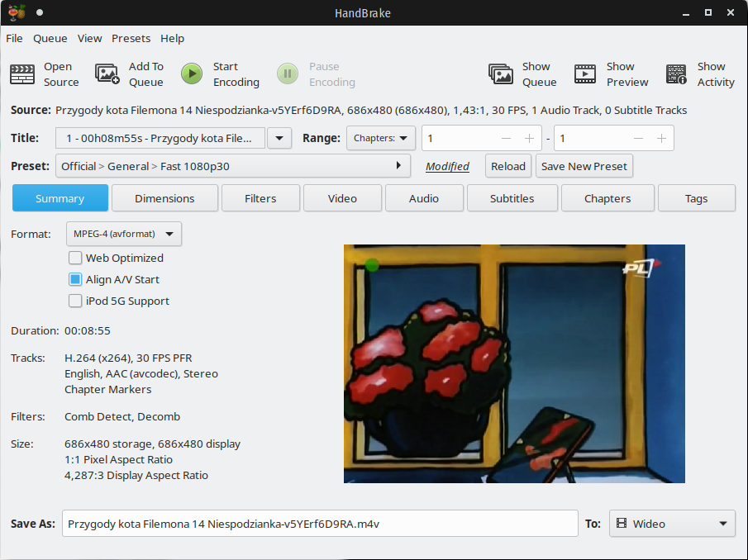
Task: Click the H.264 (x264), 30 FPS PFR text
Action: (128, 358)
